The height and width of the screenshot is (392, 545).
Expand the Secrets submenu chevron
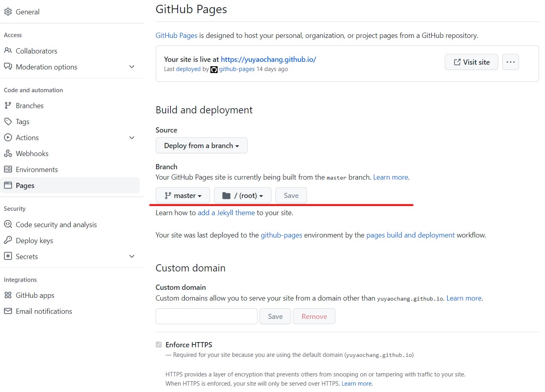[132, 256]
